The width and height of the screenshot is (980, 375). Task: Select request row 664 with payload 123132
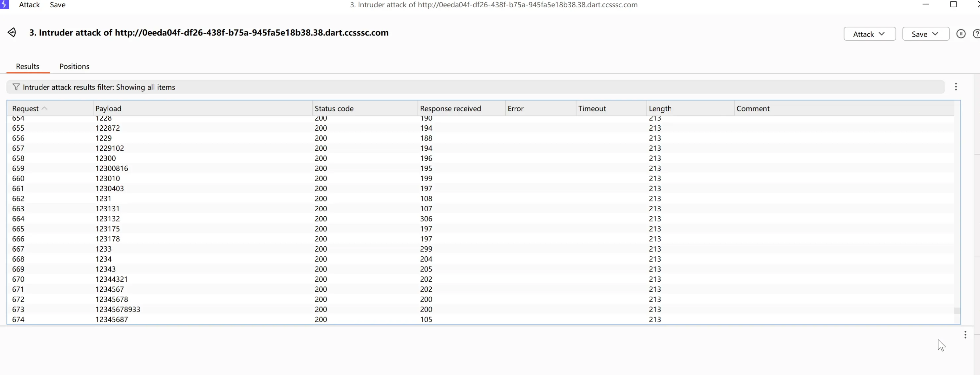coord(108,219)
